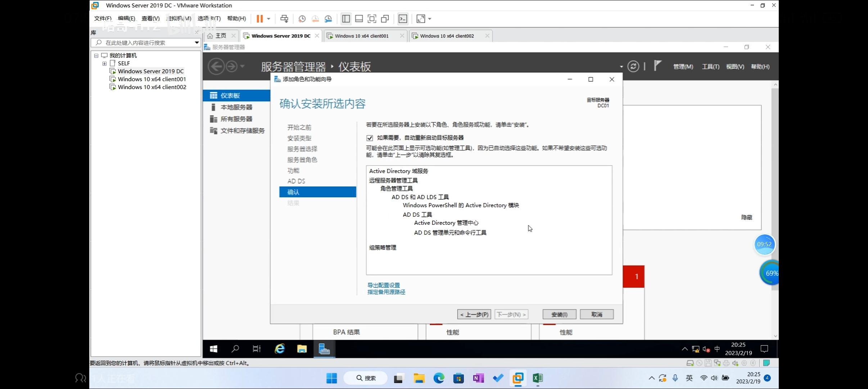Click the enter full screen toolbar icon
Viewport: 868px width, 389px height.
click(x=372, y=19)
